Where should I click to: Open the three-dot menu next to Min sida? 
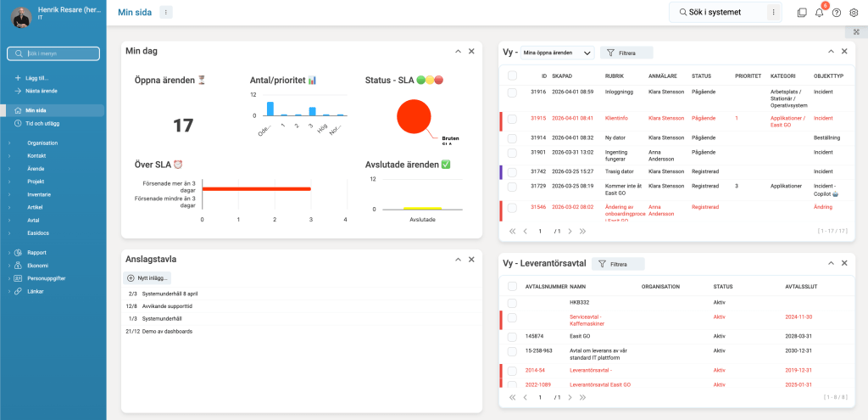click(x=165, y=12)
